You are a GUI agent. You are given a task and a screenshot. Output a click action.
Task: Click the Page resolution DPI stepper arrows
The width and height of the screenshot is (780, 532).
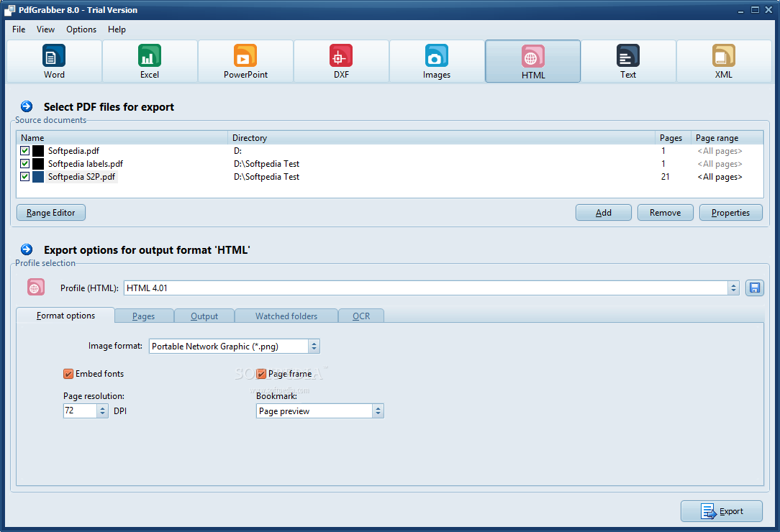coord(102,411)
